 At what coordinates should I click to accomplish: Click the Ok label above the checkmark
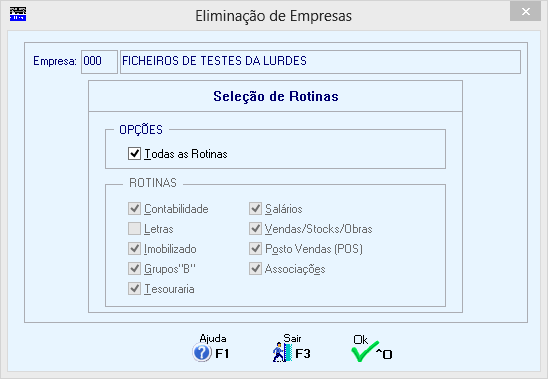pyautogui.click(x=360, y=340)
